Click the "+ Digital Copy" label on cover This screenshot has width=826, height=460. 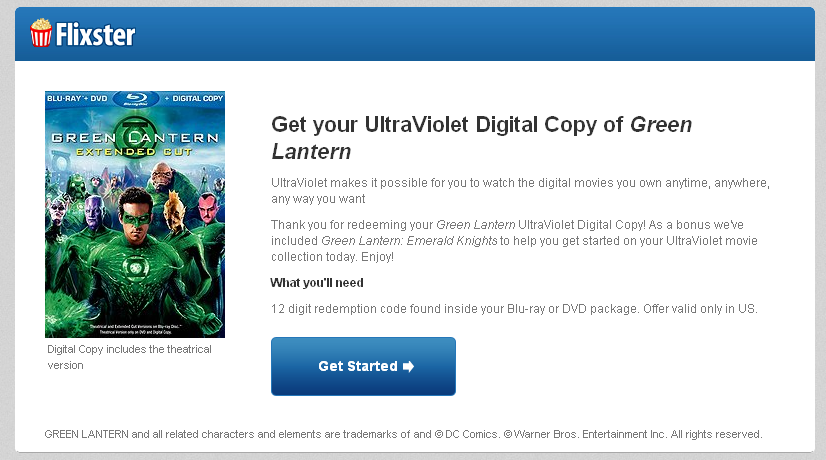click(194, 99)
